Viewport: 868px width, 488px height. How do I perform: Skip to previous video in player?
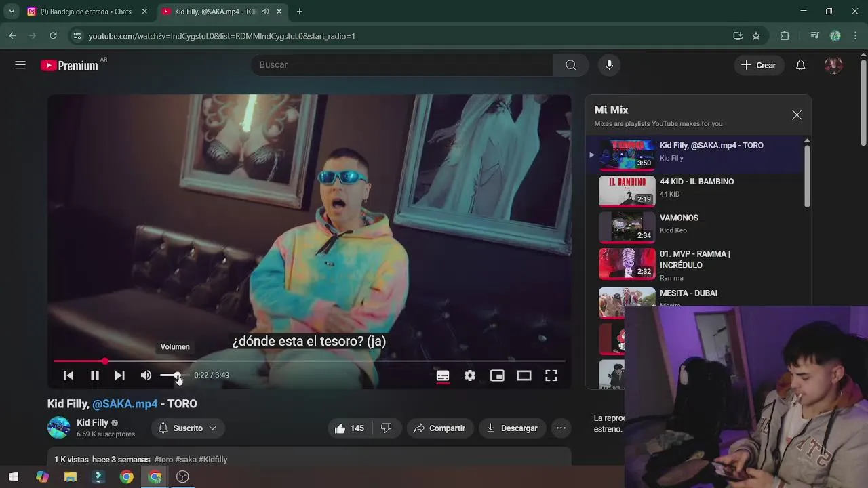[x=68, y=375]
